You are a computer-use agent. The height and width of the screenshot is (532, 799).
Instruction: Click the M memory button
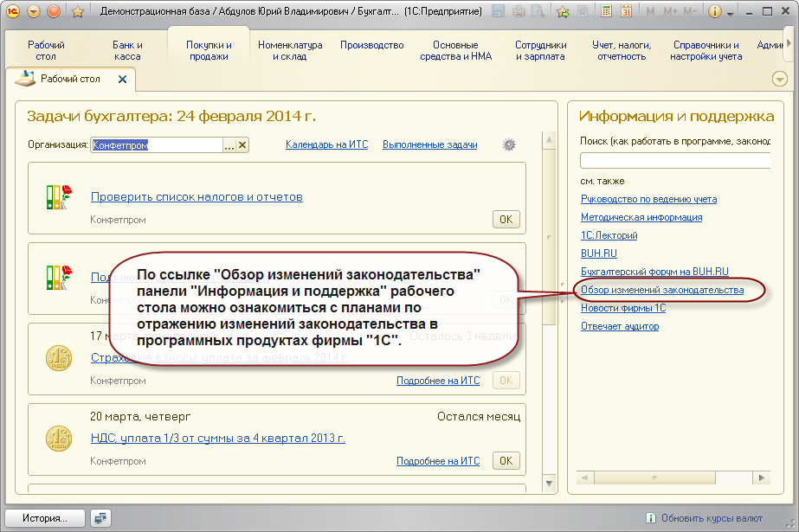pyautogui.click(x=650, y=11)
